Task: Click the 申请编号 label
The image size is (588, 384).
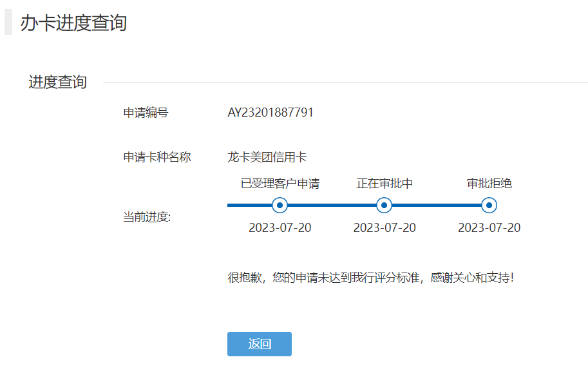Action: (x=146, y=113)
